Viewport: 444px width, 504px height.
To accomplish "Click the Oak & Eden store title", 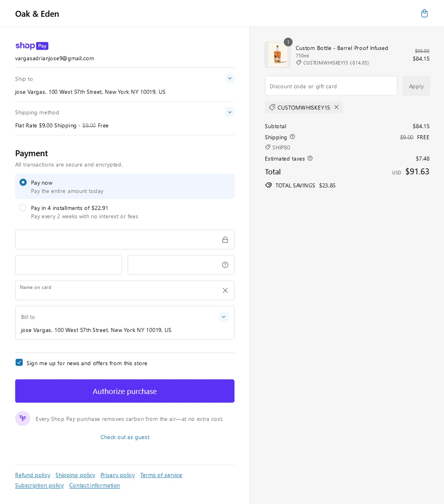I will (x=37, y=14).
